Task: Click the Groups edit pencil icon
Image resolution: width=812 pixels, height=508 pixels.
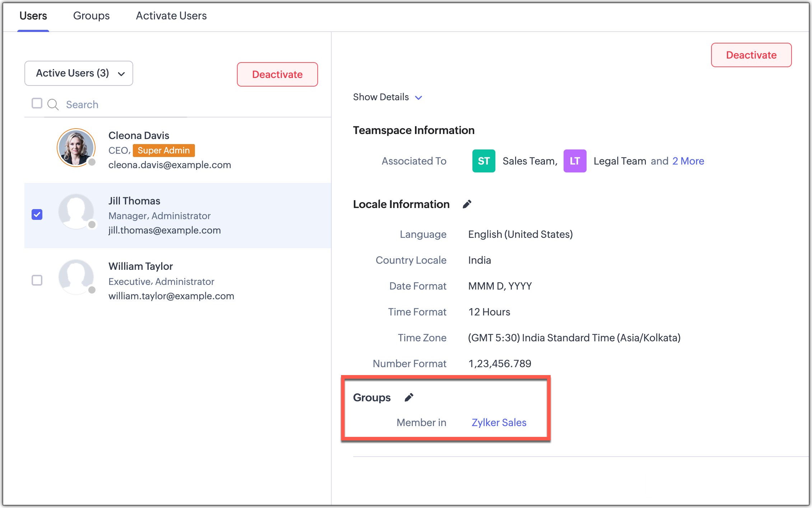Action: (x=409, y=397)
